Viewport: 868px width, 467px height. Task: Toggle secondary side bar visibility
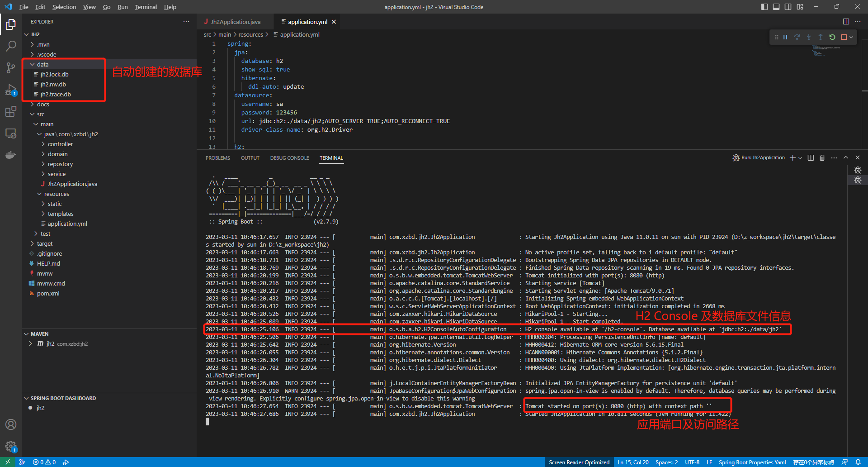point(788,7)
